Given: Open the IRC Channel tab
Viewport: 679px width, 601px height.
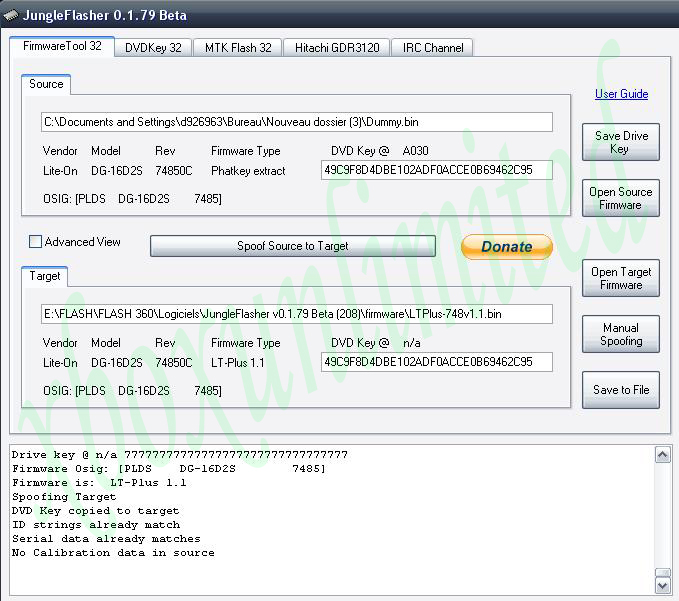Looking at the screenshot, I should click(x=432, y=48).
